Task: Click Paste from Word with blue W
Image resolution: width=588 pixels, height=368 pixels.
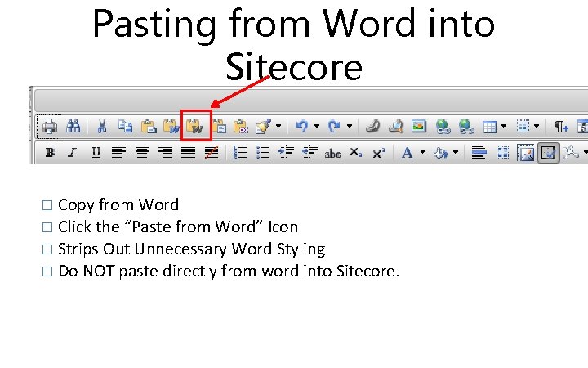Action: [x=171, y=126]
